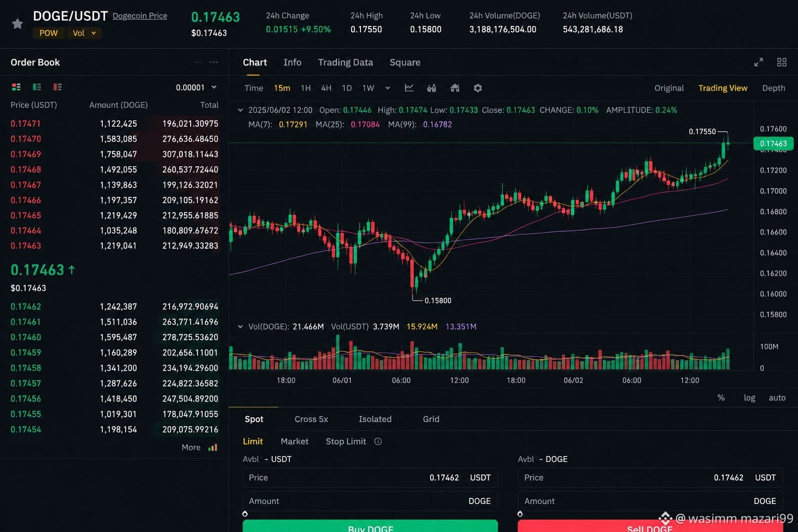The width and height of the screenshot is (798, 532).
Task: Select the 1W interval
Action: pos(368,88)
